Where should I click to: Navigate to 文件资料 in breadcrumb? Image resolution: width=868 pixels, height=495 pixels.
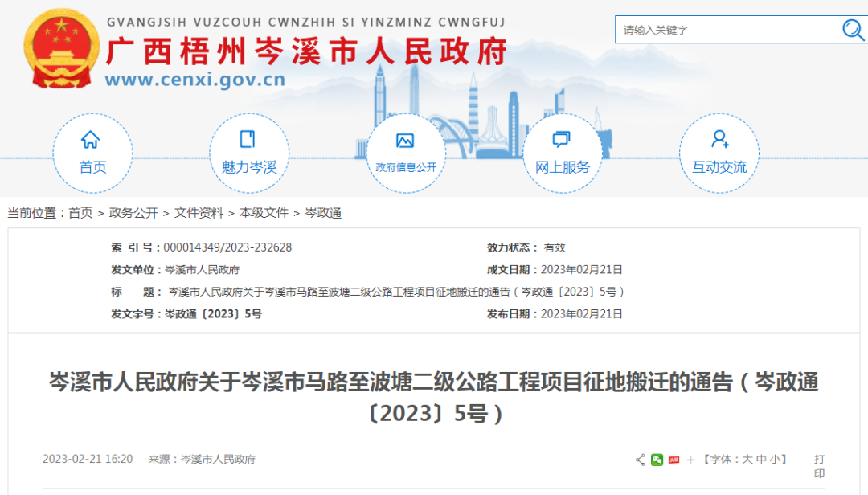tap(199, 213)
